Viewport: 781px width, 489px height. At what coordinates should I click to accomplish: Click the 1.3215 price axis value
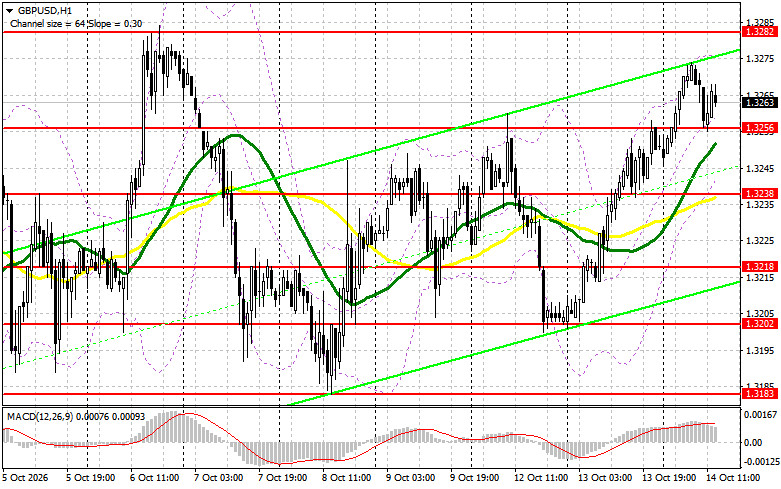click(760, 277)
